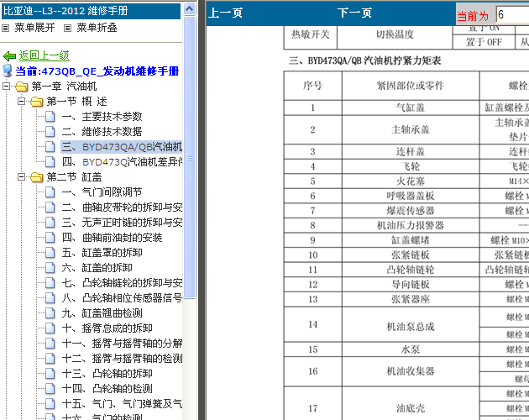The image size is (529, 420).
Task: Click 当前:473QB_QE_发动机维修手册 heading
Action: (97, 71)
